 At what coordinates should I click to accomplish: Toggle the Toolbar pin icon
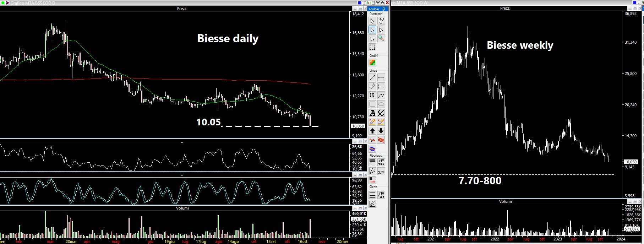[x=383, y=9]
